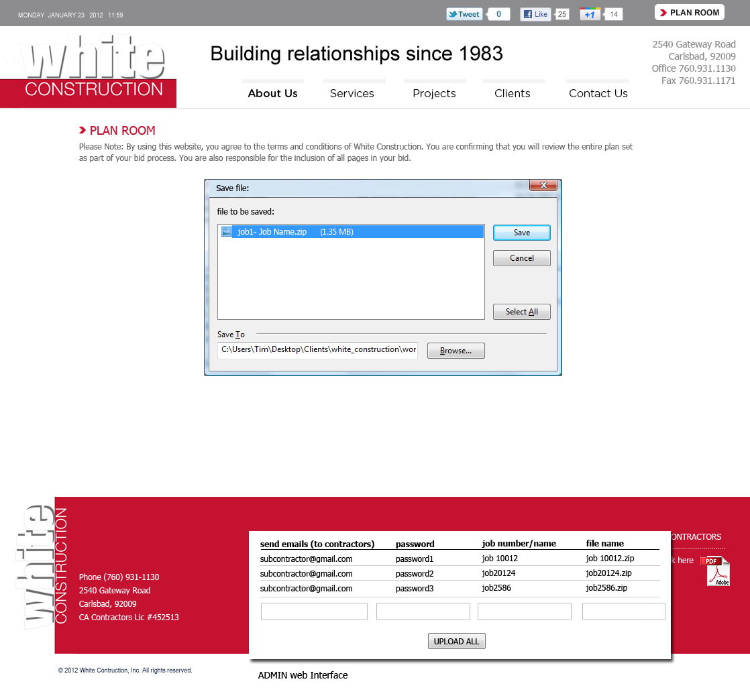
Task: Open the Clients menu
Action: pyautogui.click(x=513, y=93)
